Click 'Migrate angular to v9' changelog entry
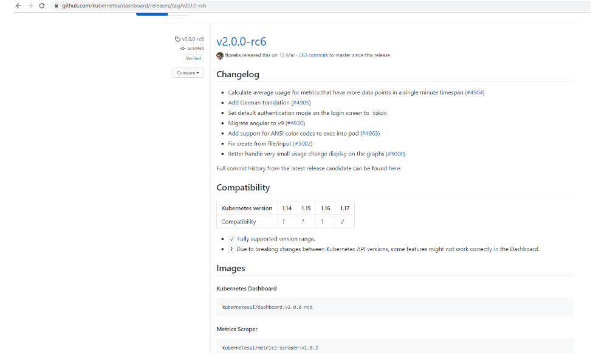The width and height of the screenshot is (596, 364). click(267, 123)
